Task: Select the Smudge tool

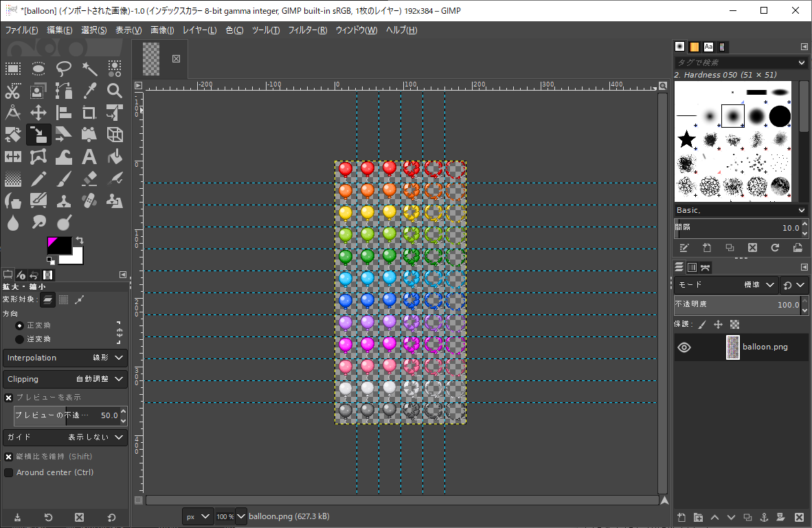Action: [x=38, y=223]
